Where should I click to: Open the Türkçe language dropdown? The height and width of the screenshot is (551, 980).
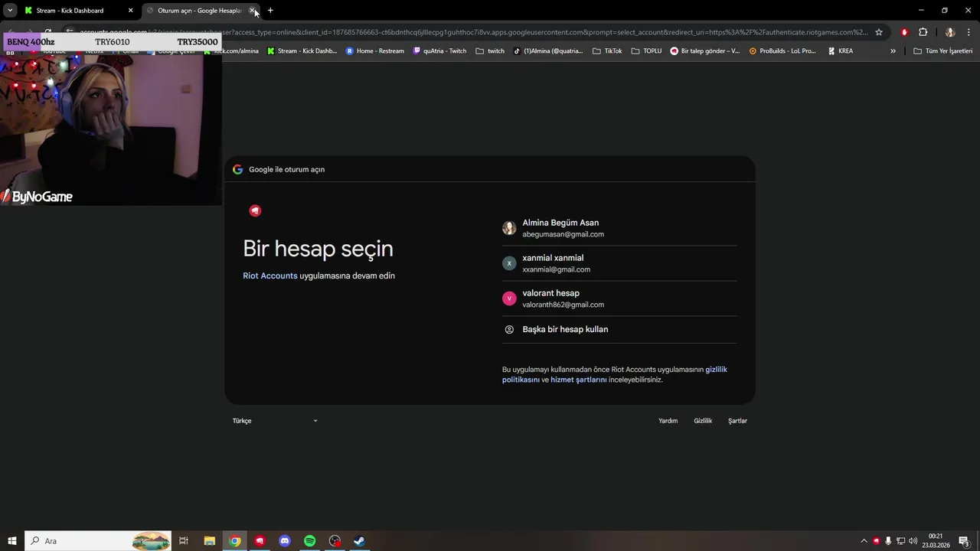pos(275,421)
